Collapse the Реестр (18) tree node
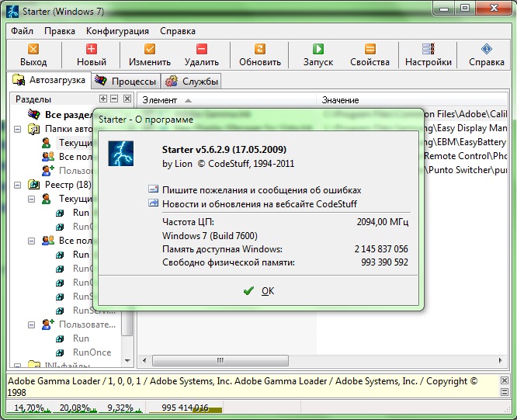Screen dimensions: 517x420 coord(18,185)
